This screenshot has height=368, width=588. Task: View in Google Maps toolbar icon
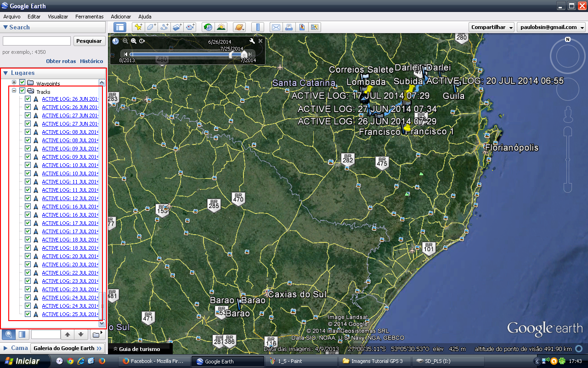[315, 27]
